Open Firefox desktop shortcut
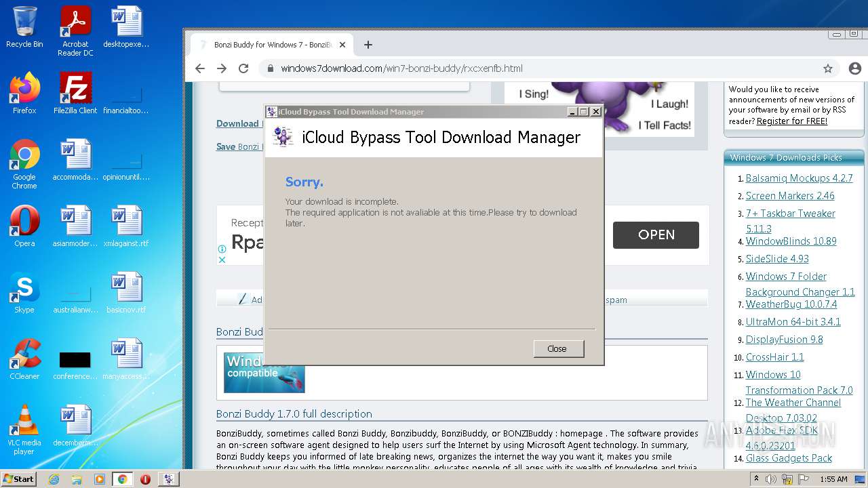868x488 pixels. click(x=24, y=94)
